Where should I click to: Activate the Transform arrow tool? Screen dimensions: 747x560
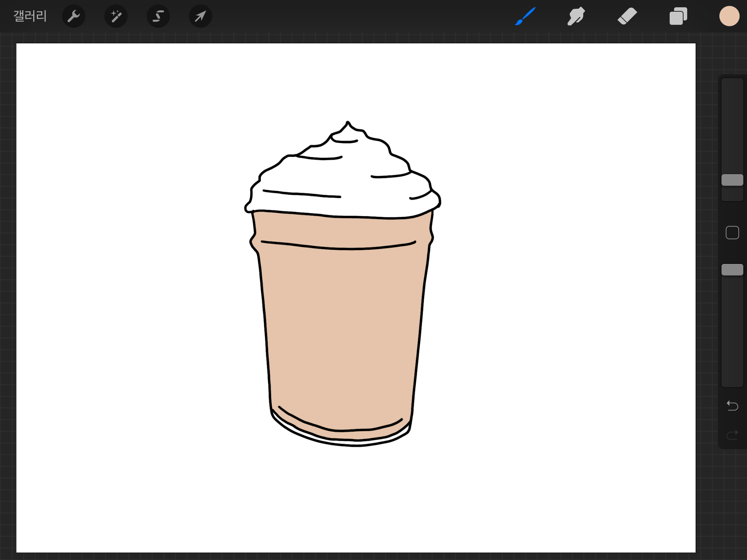tap(200, 16)
